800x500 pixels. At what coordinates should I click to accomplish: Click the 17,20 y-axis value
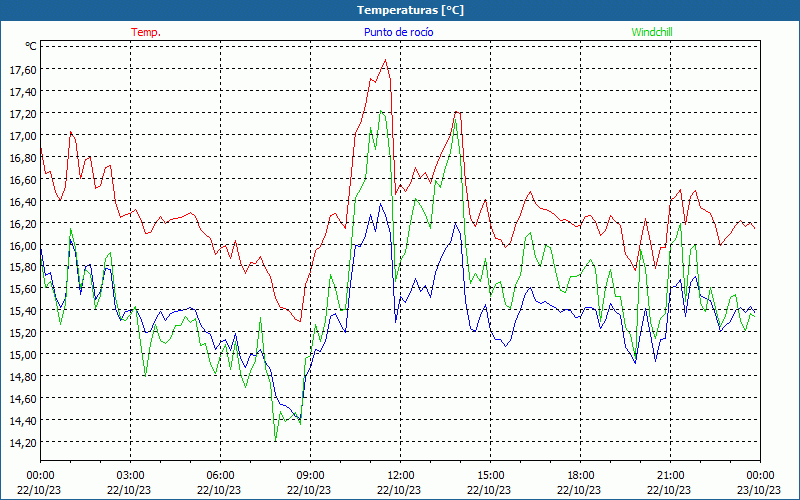[23, 113]
